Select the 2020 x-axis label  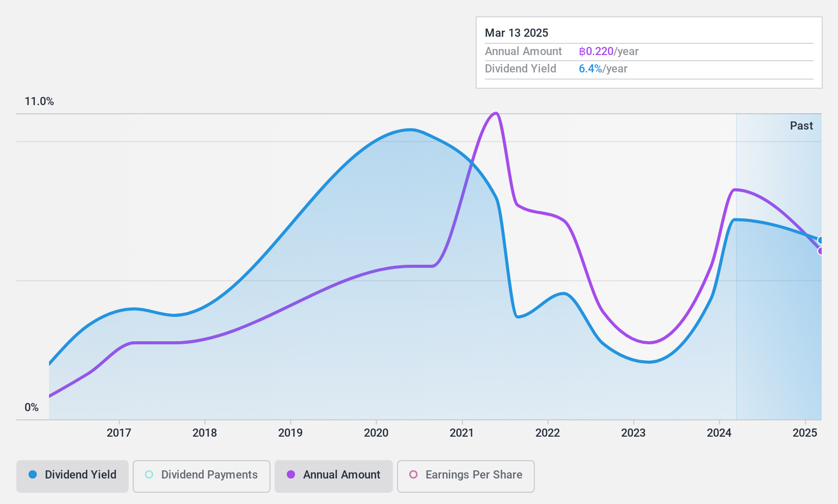pos(376,433)
